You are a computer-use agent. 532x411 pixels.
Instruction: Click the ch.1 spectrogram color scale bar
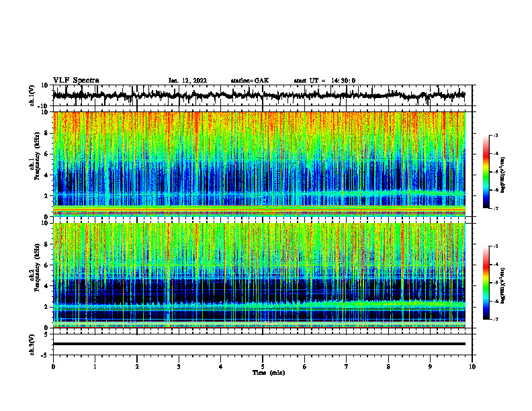(x=486, y=172)
